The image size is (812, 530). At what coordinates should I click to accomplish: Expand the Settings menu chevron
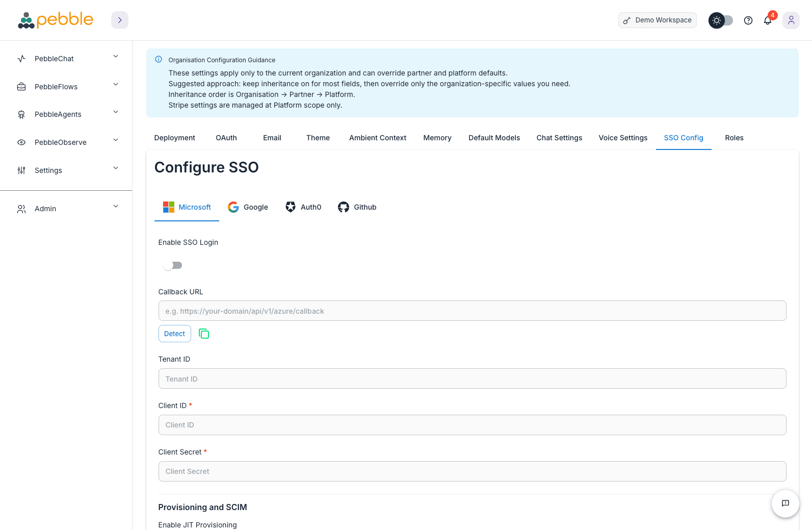(116, 168)
